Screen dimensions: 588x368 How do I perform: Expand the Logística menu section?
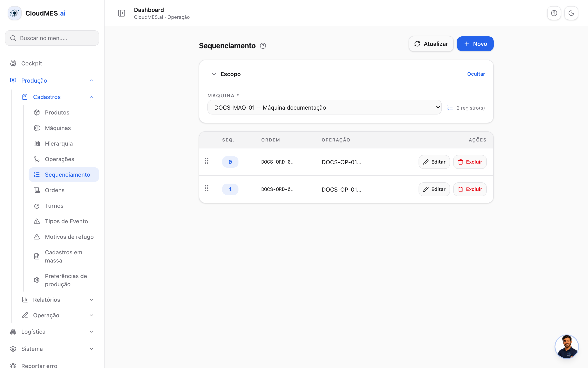(52, 331)
